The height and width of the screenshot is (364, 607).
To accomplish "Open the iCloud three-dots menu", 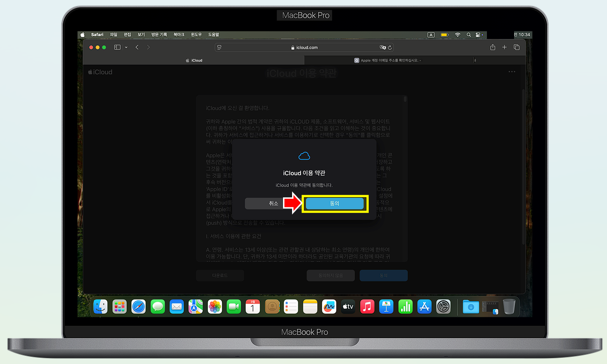I will click(x=512, y=72).
